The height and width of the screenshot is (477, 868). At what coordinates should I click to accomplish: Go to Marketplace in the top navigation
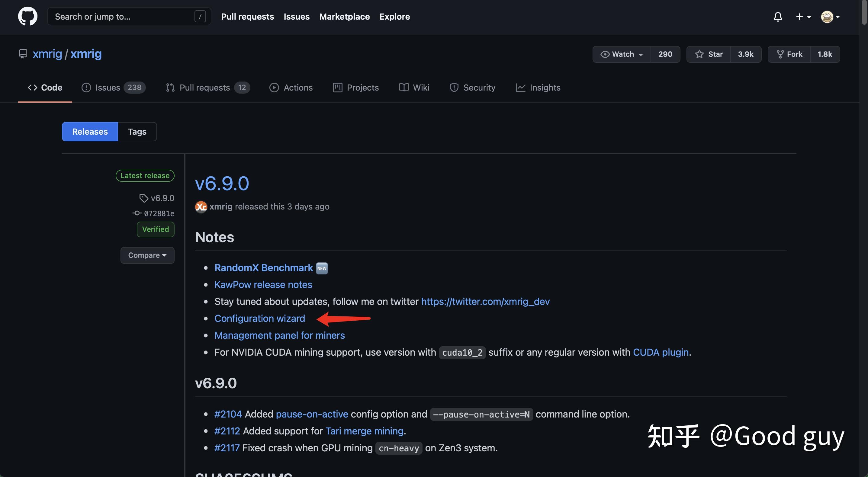click(344, 17)
